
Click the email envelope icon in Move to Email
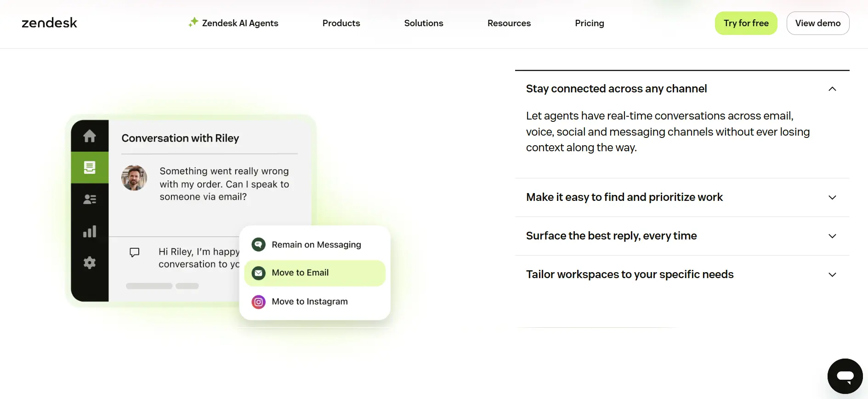(258, 273)
